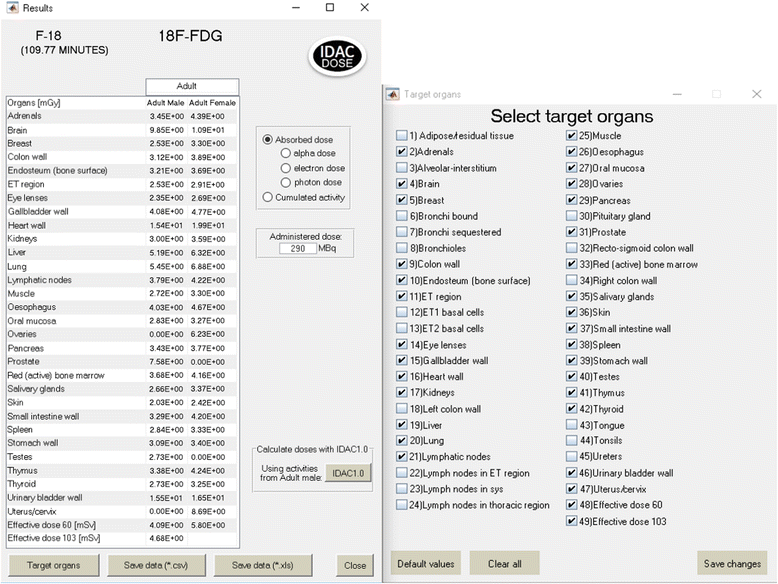Viewport: 778px width, 584px height.
Task: Toggle the Pituitary gland checkbox
Action: (573, 216)
